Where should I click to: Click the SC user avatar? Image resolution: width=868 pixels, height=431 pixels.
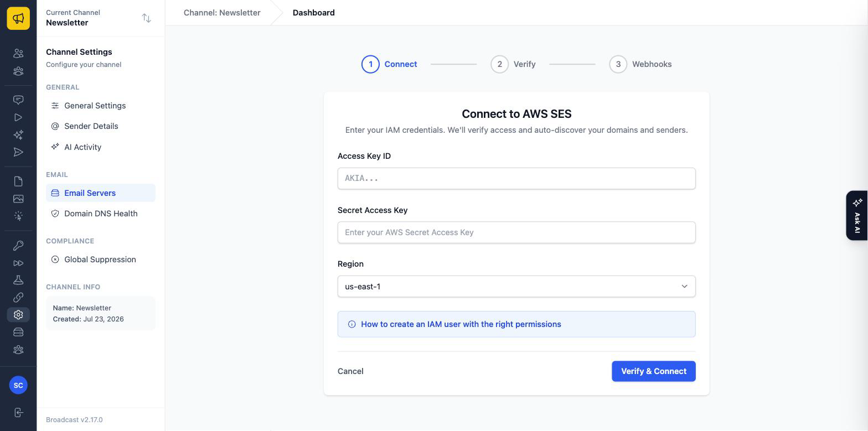[x=18, y=385]
